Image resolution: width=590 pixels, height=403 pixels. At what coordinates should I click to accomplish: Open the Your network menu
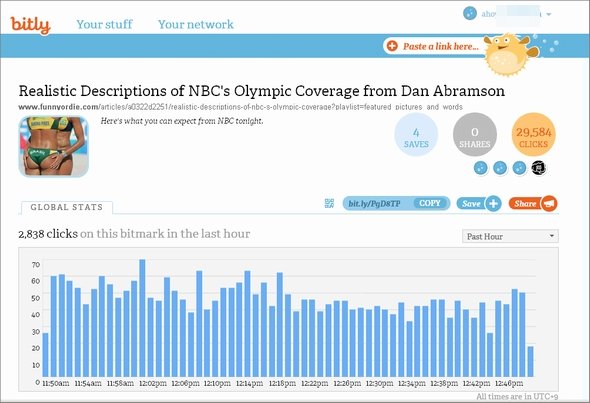point(196,24)
